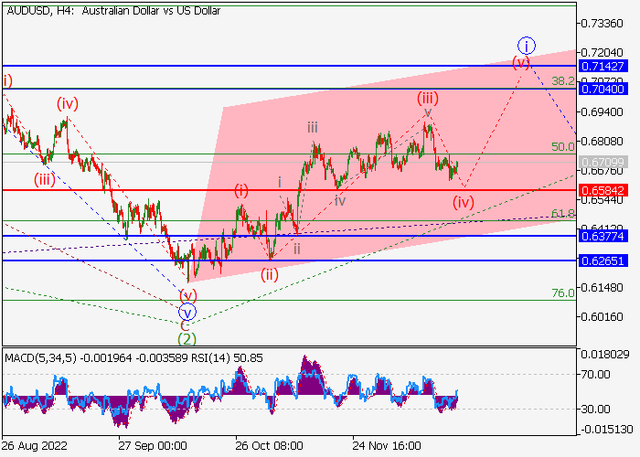Select the gray 0.67099 current price tag

[x=607, y=161]
